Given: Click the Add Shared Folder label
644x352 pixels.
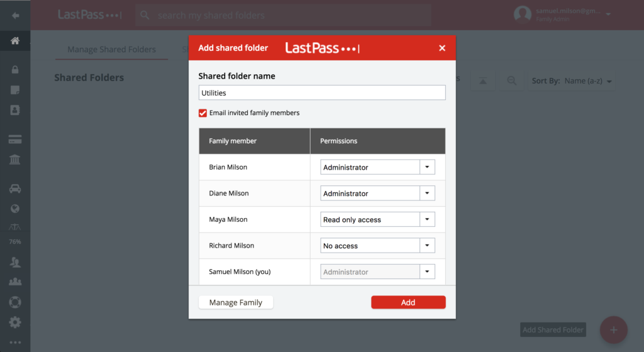Looking at the screenshot, I should pos(553,330).
